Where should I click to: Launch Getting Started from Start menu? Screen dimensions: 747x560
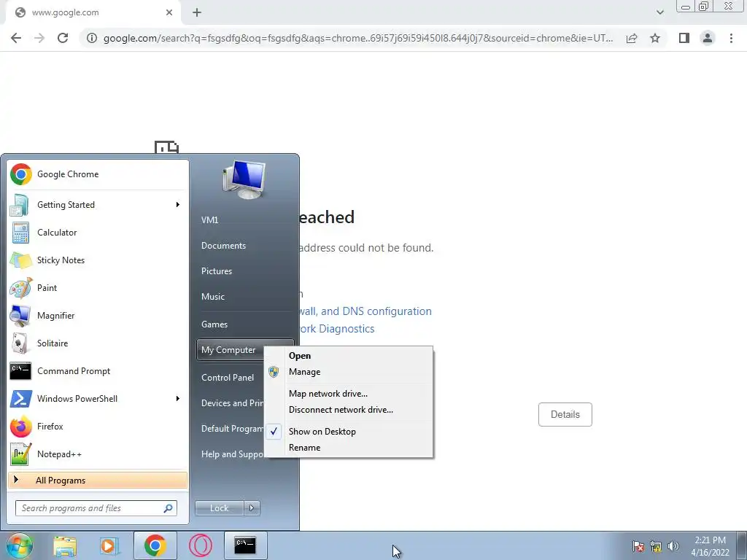click(98, 205)
